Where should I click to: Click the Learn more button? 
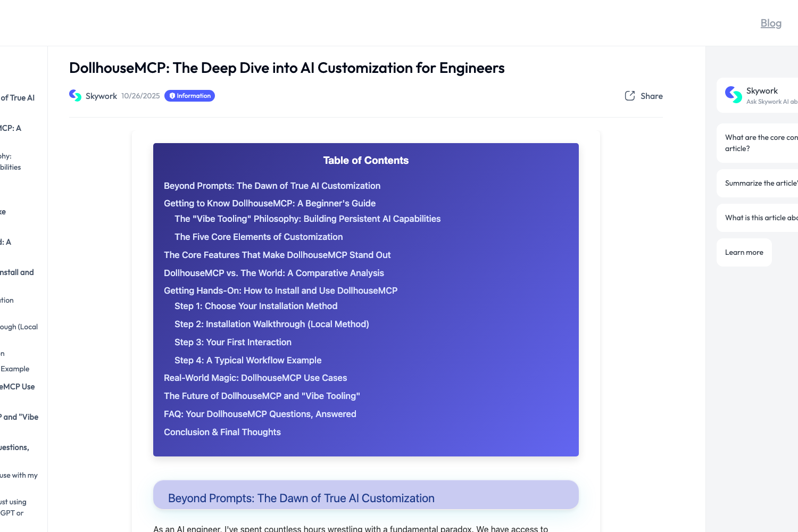click(x=743, y=252)
